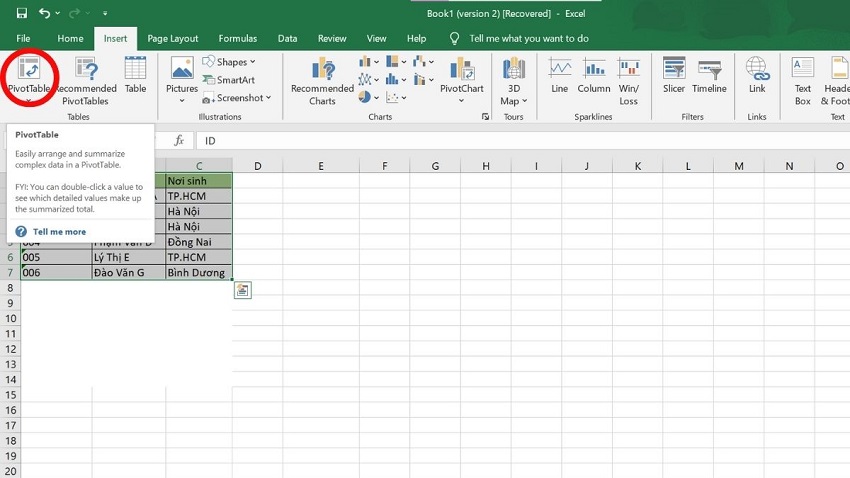Click the Tell me what you want to do box

pyautogui.click(x=528, y=38)
